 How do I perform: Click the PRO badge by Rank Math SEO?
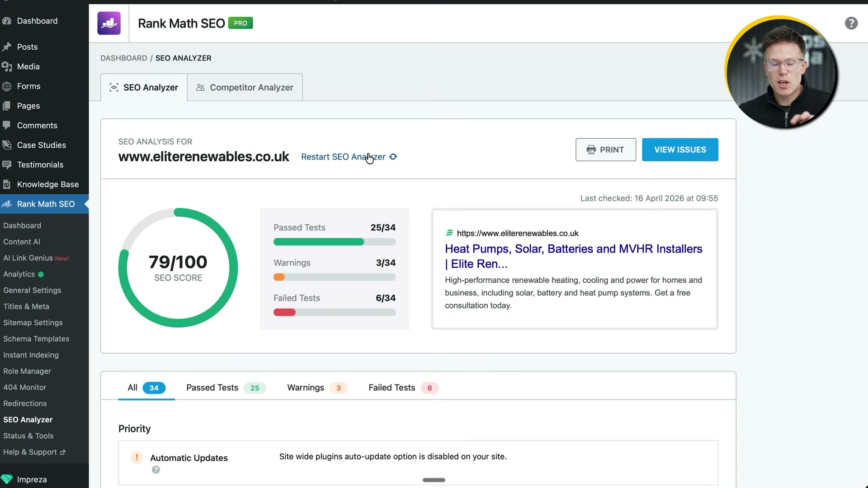241,23
